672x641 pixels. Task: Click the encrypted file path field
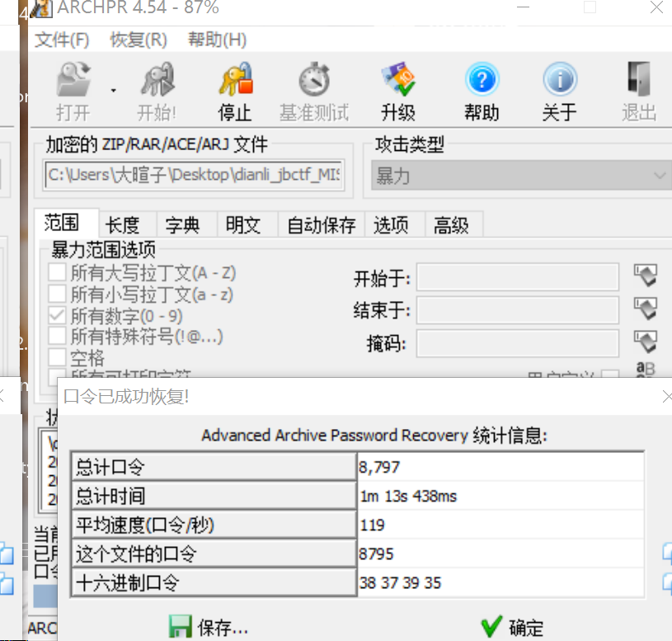click(x=194, y=175)
